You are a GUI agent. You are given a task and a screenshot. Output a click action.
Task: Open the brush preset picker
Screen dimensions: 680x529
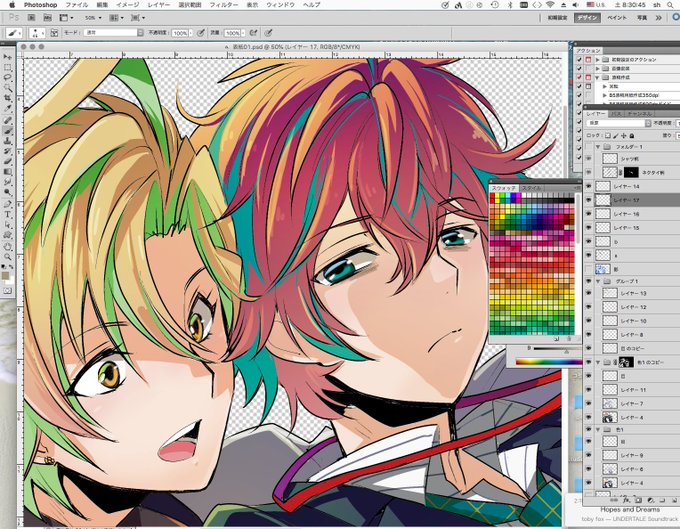tap(38, 33)
